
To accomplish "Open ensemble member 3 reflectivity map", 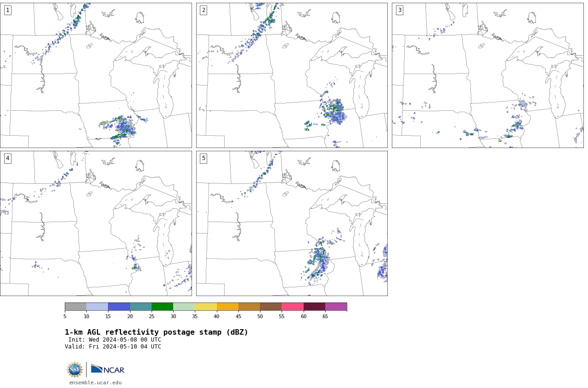I will click(x=488, y=75).
